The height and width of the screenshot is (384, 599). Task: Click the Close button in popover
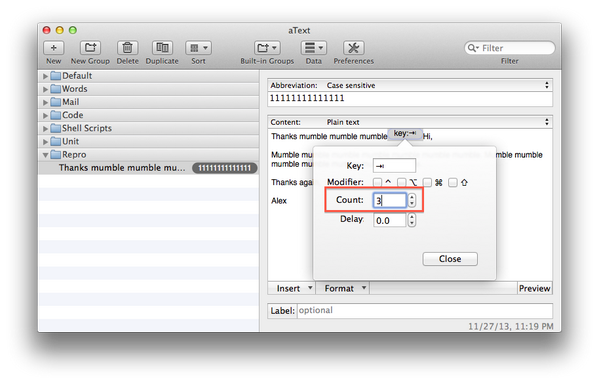coord(450,259)
